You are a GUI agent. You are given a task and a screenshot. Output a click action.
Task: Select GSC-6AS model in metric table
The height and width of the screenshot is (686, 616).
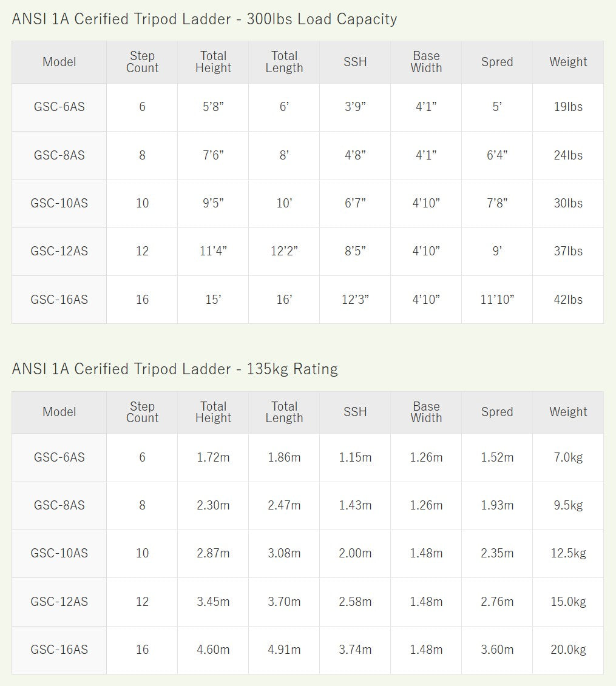[x=59, y=457]
